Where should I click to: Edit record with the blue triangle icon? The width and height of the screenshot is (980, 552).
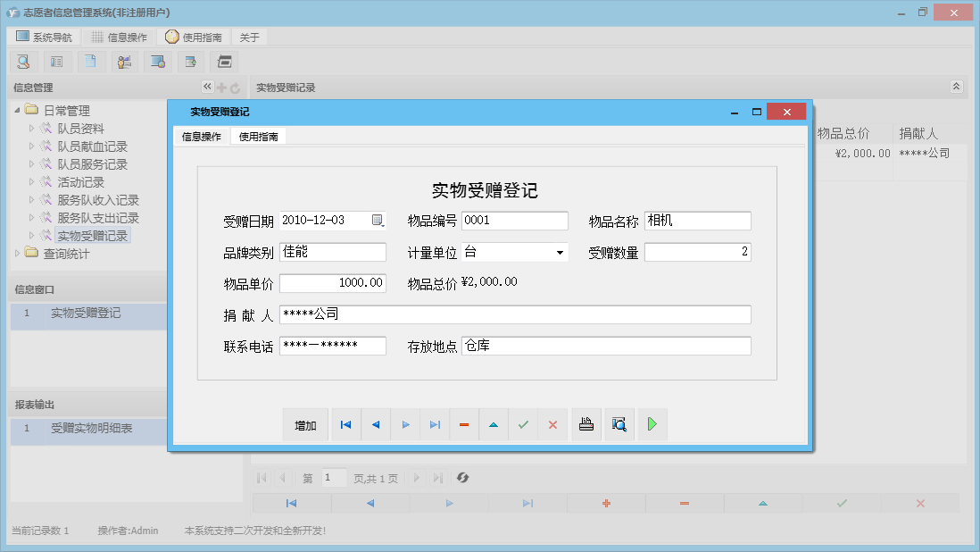(x=494, y=424)
